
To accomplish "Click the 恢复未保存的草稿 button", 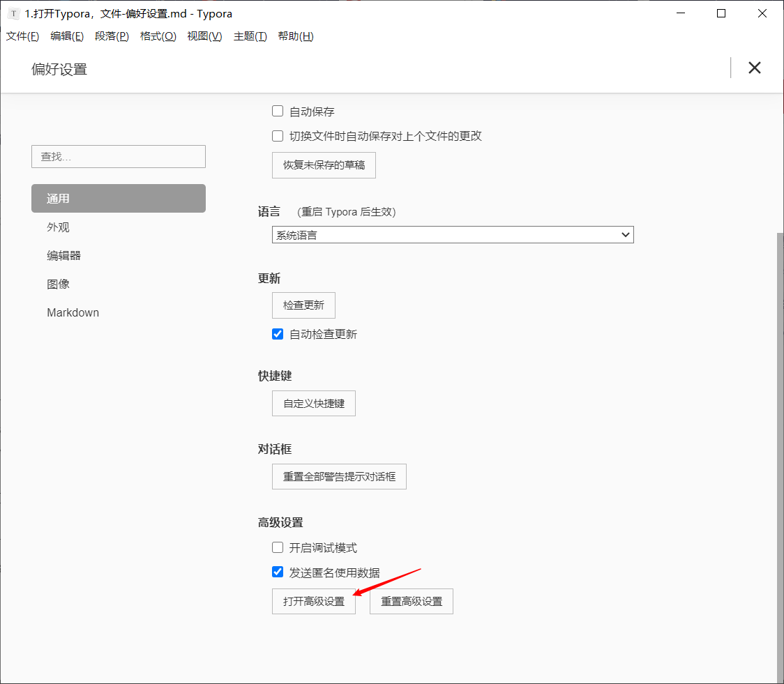I will tap(324, 165).
